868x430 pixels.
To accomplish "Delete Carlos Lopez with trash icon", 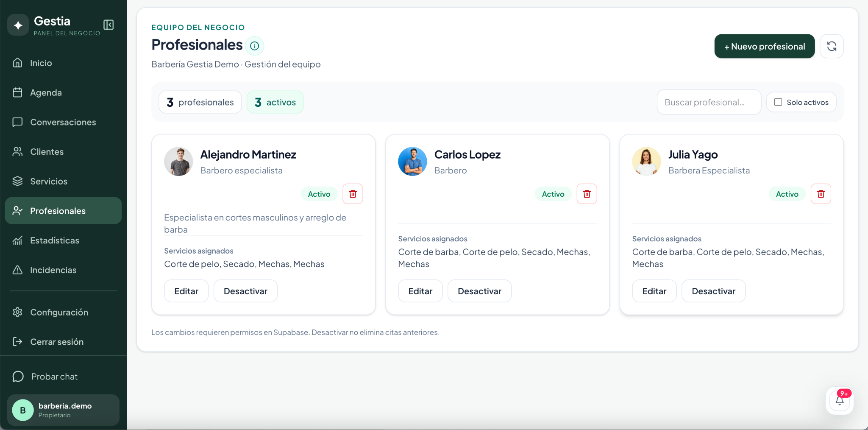I will click(587, 194).
